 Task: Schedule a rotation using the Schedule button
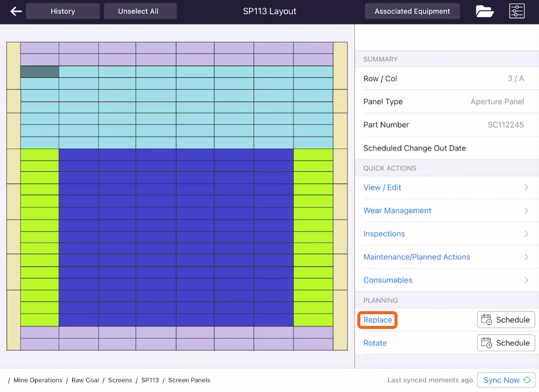pyautogui.click(x=505, y=343)
